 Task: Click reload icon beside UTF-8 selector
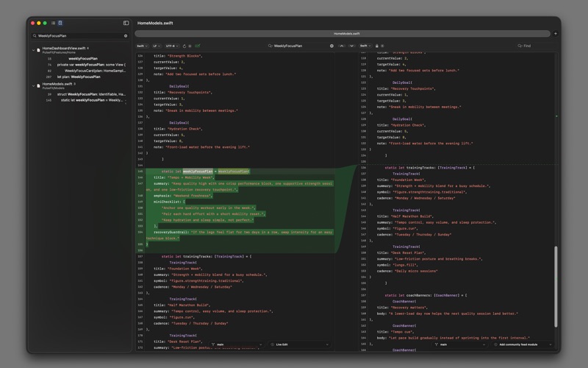point(184,46)
